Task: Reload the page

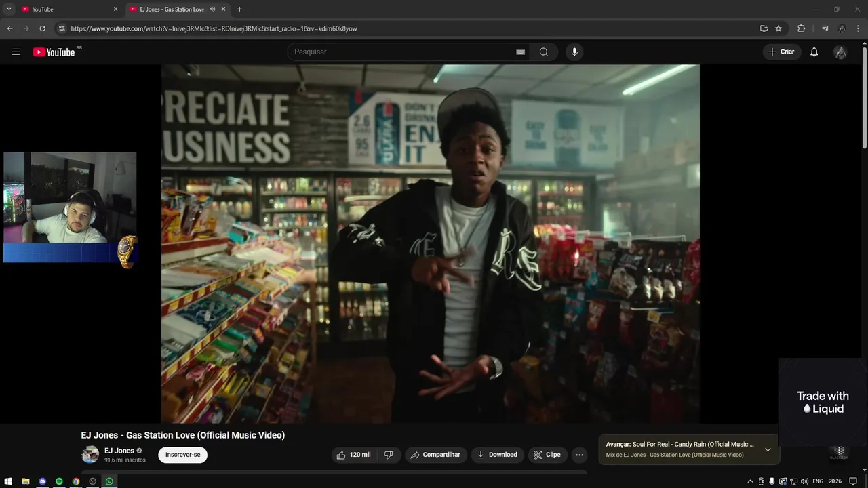Action: coord(42,28)
